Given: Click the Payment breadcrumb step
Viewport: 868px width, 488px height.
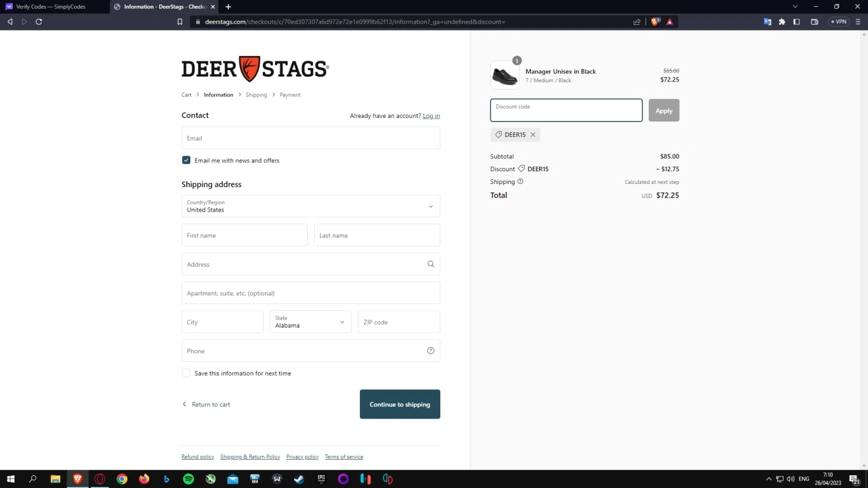Looking at the screenshot, I should [x=290, y=95].
